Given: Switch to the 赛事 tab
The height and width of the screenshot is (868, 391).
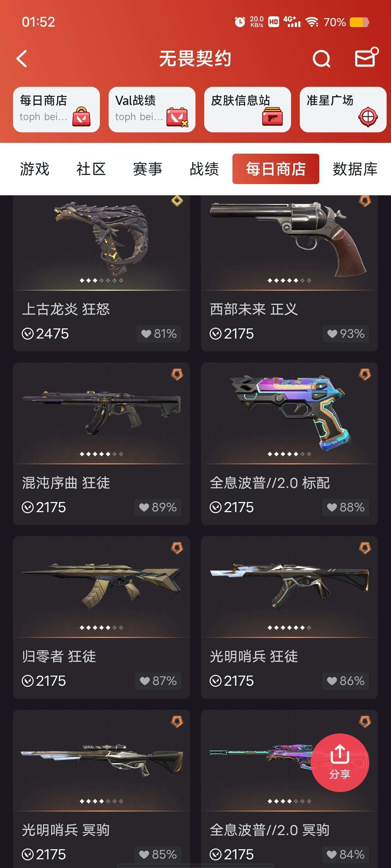Looking at the screenshot, I should (x=148, y=169).
